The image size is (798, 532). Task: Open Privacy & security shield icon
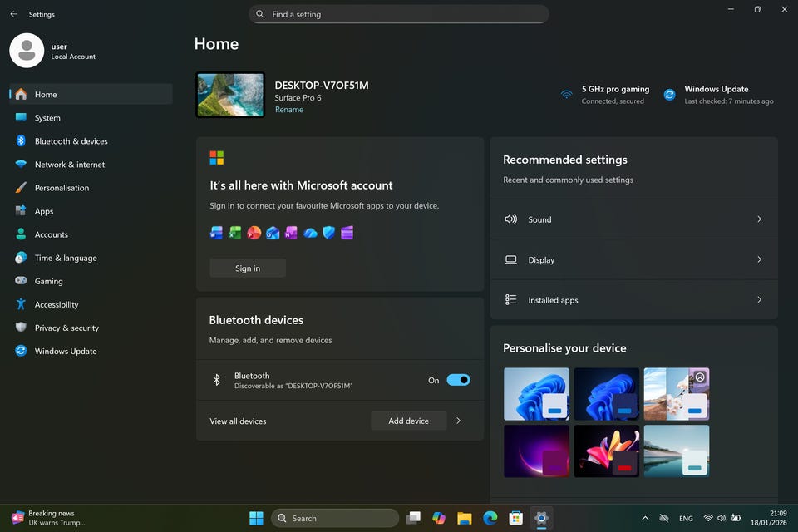click(21, 328)
